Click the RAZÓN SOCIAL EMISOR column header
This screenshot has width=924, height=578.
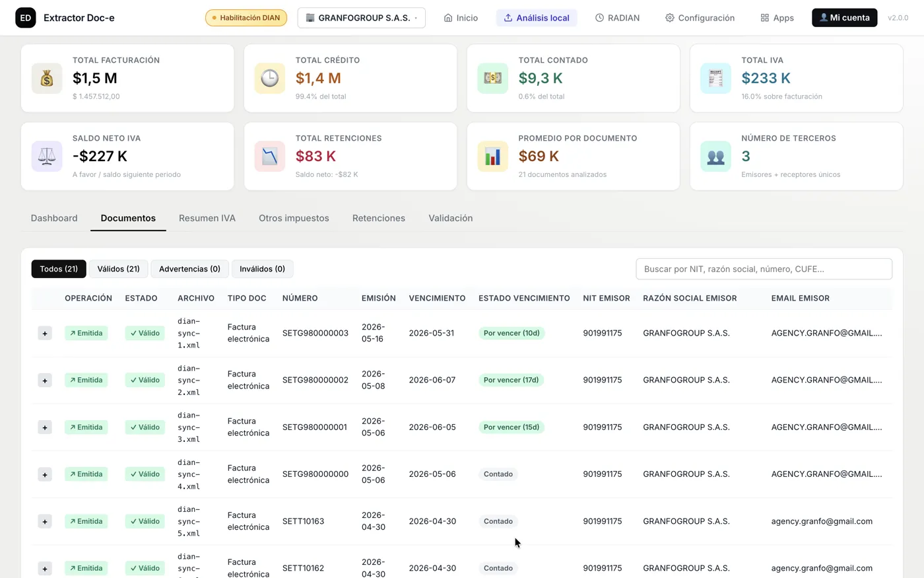point(690,298)
